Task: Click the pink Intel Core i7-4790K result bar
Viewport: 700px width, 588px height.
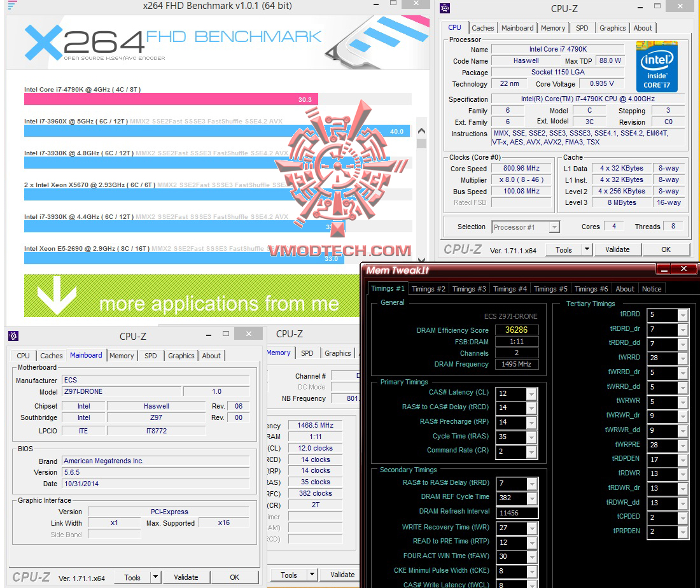Action: coord(171,99)
